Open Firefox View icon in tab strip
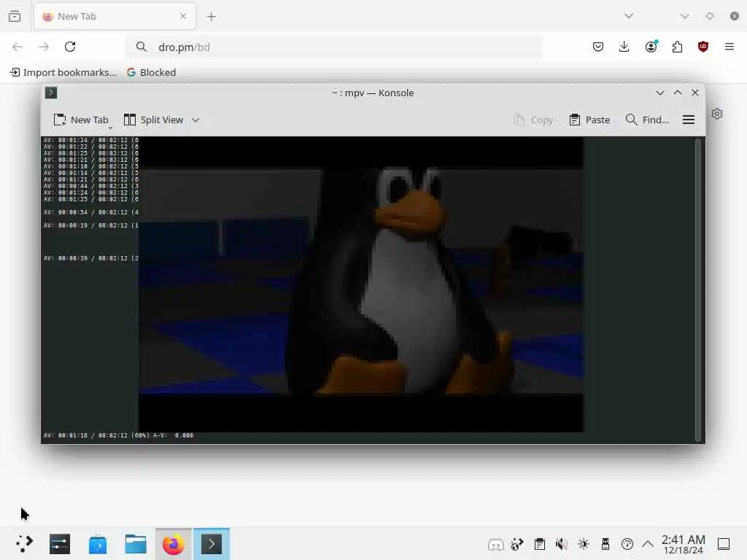 point(15,16)
